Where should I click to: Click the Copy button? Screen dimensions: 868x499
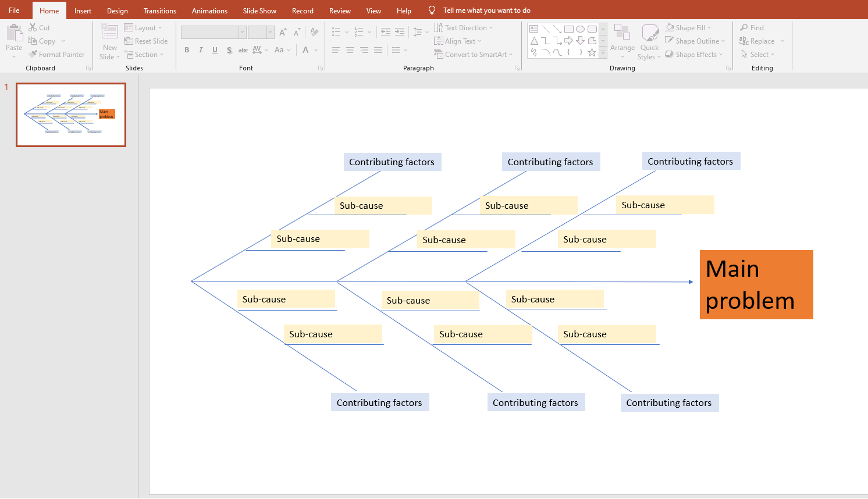coord(42,41)
